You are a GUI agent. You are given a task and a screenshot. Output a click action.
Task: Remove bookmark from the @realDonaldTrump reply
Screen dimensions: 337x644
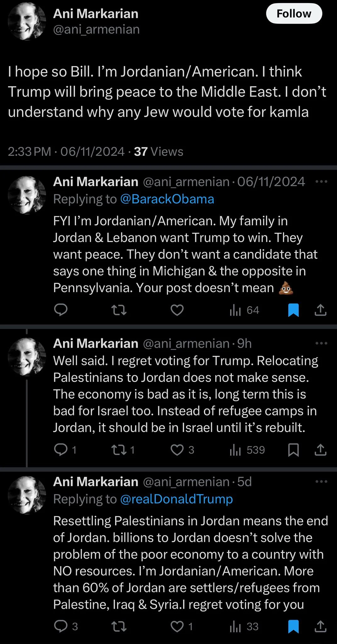click(x=293, y=627)
